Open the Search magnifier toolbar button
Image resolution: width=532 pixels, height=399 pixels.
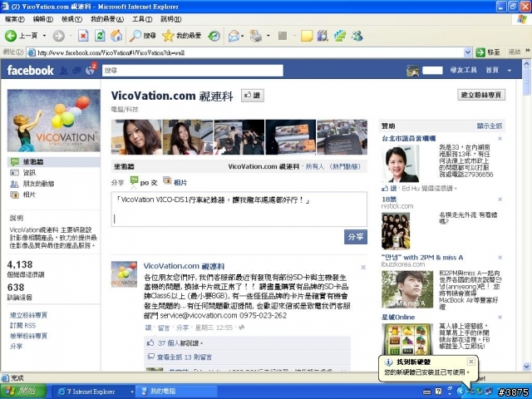[142, 36]
